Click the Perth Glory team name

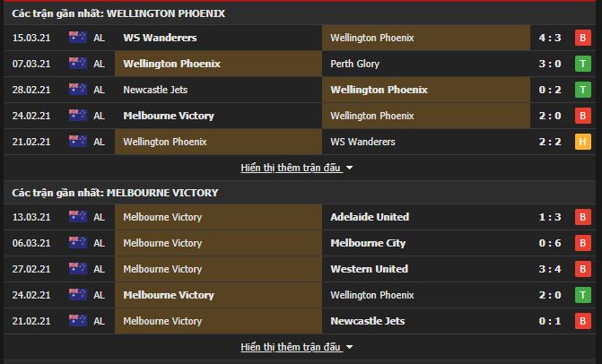click(x=354, y=64)
